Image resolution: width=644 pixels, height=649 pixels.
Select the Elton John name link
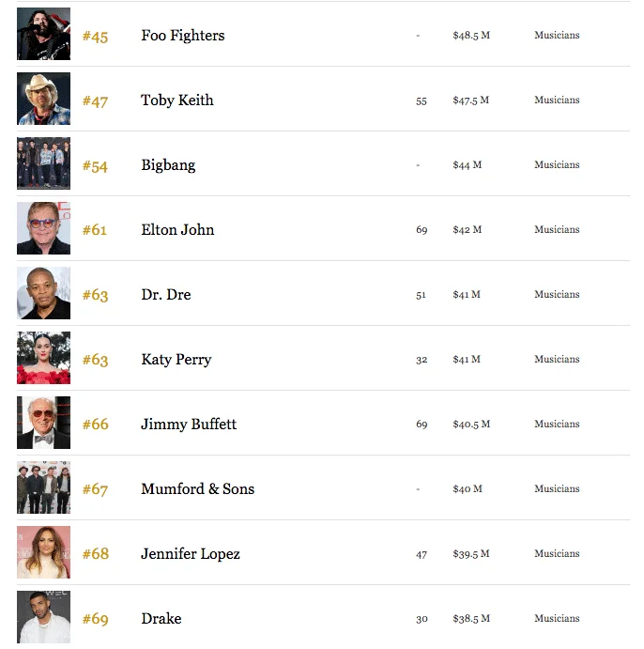pyautogui.click(x=177, y=230)
